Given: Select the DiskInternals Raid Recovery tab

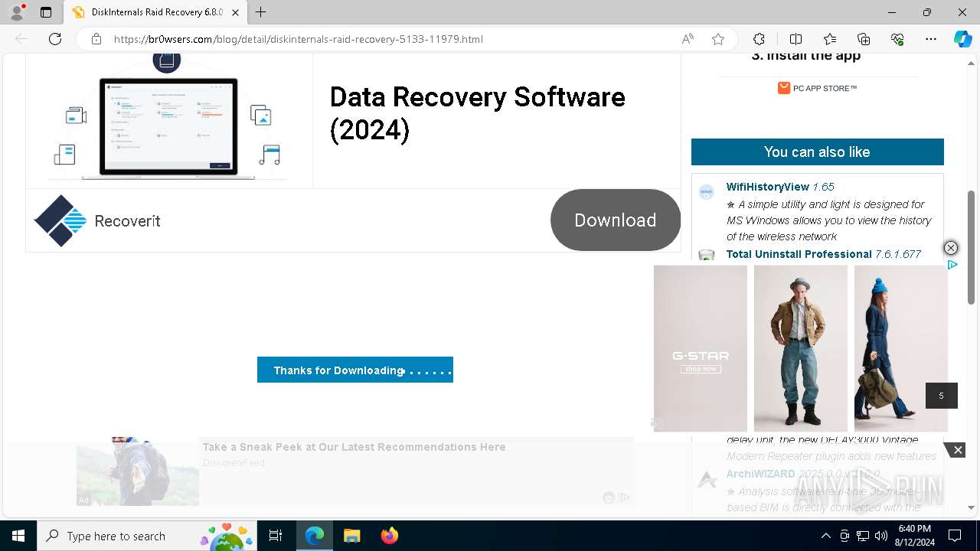Looking at the screenshot, I should [x=155, y=12].
